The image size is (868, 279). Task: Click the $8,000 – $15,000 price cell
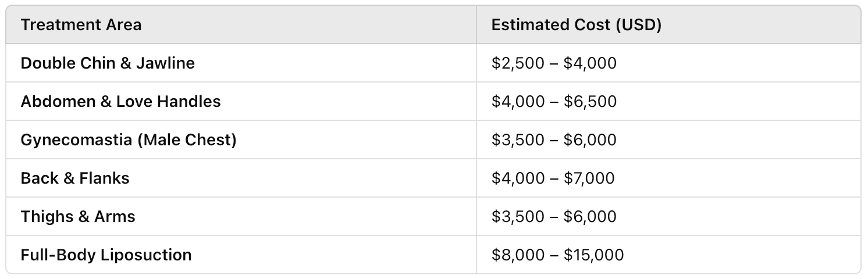coord(668,255)
